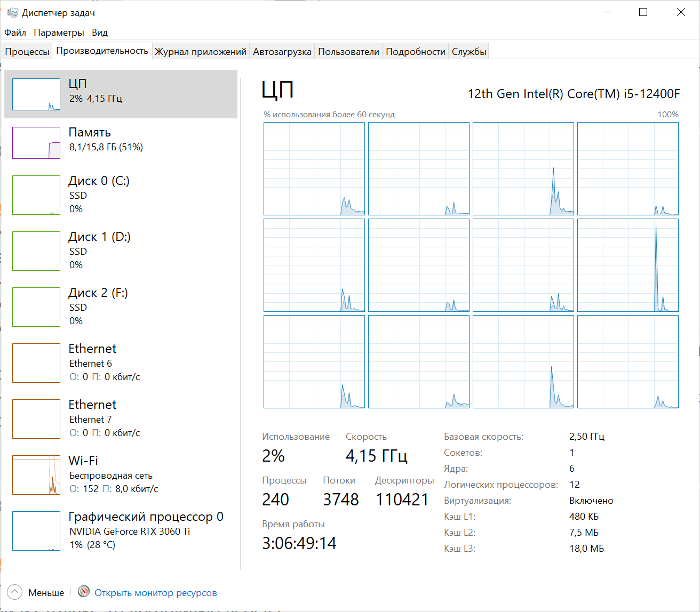Show Wi-Fi network performance
700x612 pixels.
[x=121, y=474]
